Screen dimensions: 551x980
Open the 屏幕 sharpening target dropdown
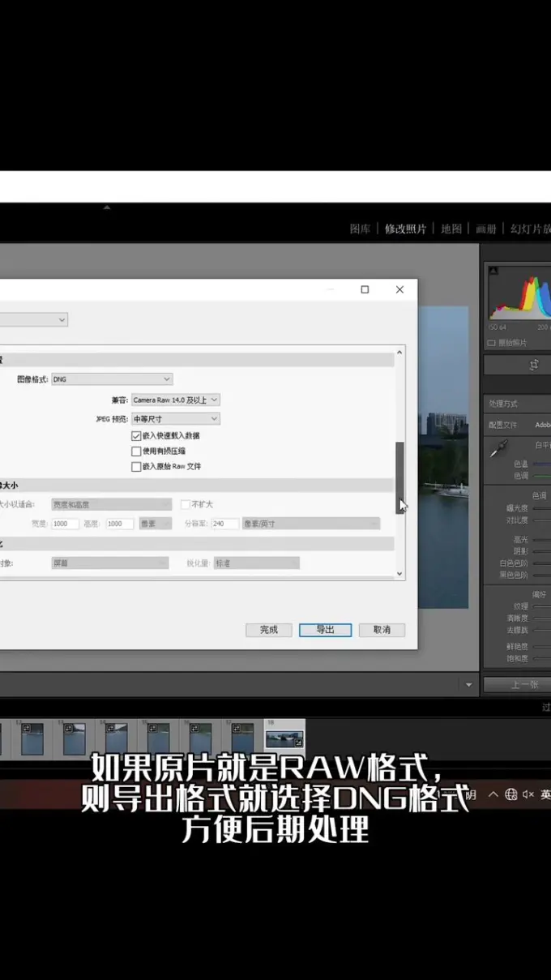coord(109,563)
